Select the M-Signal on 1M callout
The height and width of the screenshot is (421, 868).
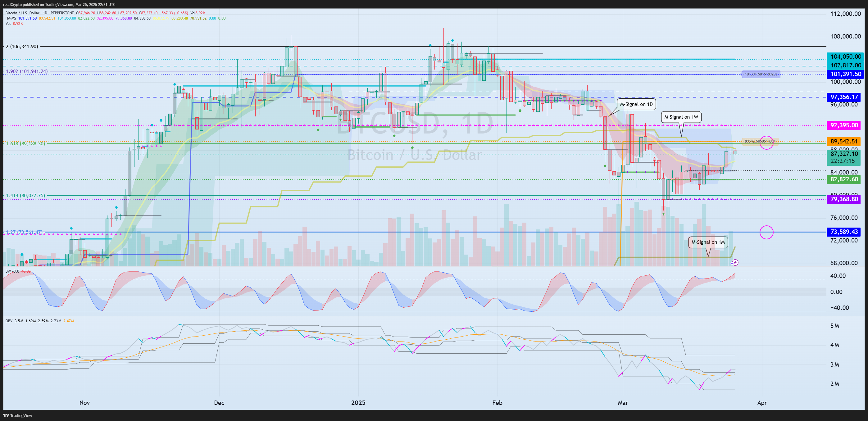click(708, 242)
